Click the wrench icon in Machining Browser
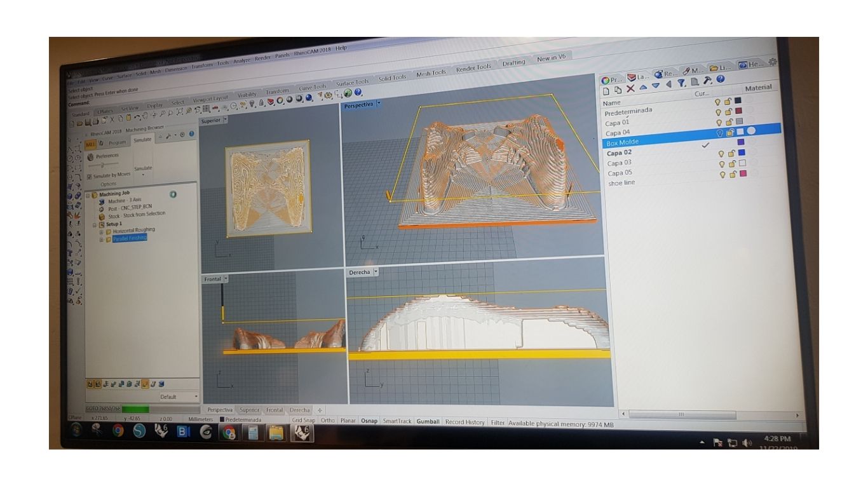The image size is (868, 488). pyautogui.click(x=168, y=136)
